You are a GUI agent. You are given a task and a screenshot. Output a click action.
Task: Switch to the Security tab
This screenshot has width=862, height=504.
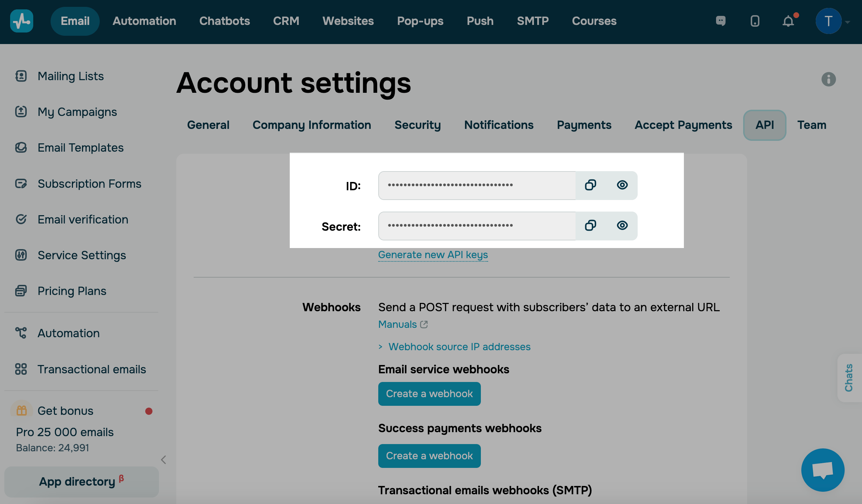tap(417, 125)
